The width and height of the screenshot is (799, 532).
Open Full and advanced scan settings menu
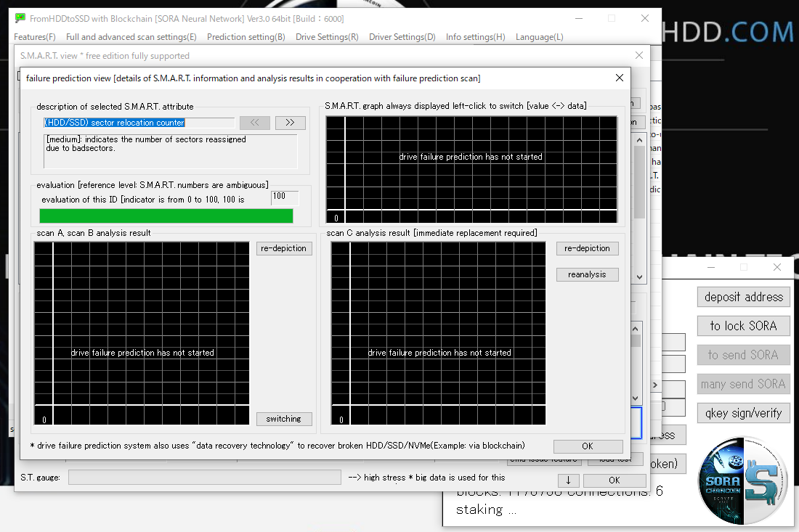[x=131, y=37]
